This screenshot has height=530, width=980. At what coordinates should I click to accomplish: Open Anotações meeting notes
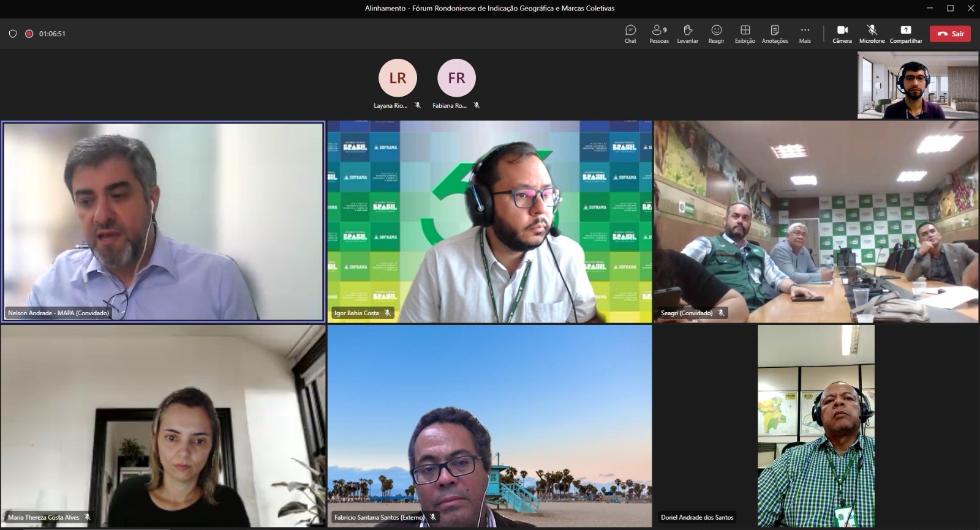(775, 34)
